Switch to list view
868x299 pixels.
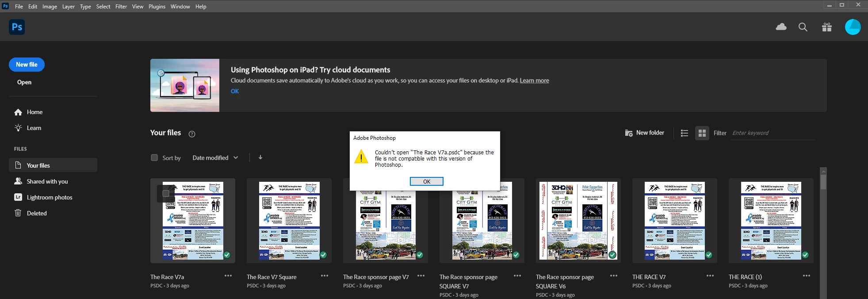pos(684,133)
